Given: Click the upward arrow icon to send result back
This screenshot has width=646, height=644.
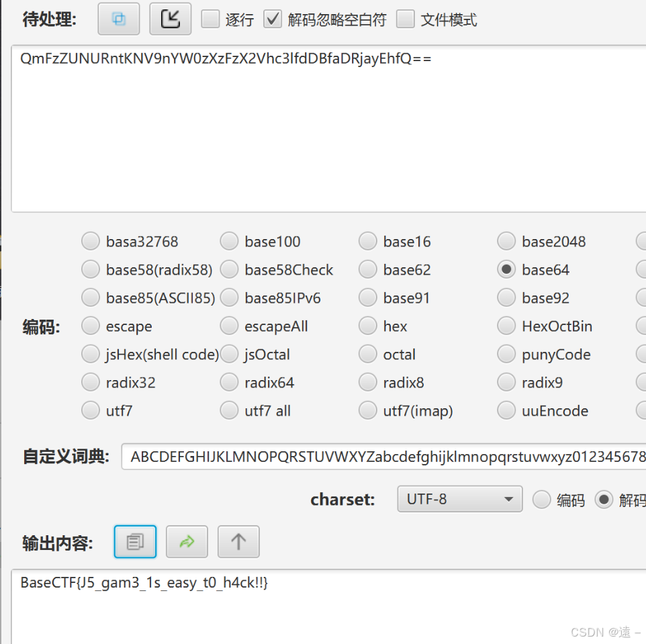Looking at the screenshot, I should click(x=238, y=541).
